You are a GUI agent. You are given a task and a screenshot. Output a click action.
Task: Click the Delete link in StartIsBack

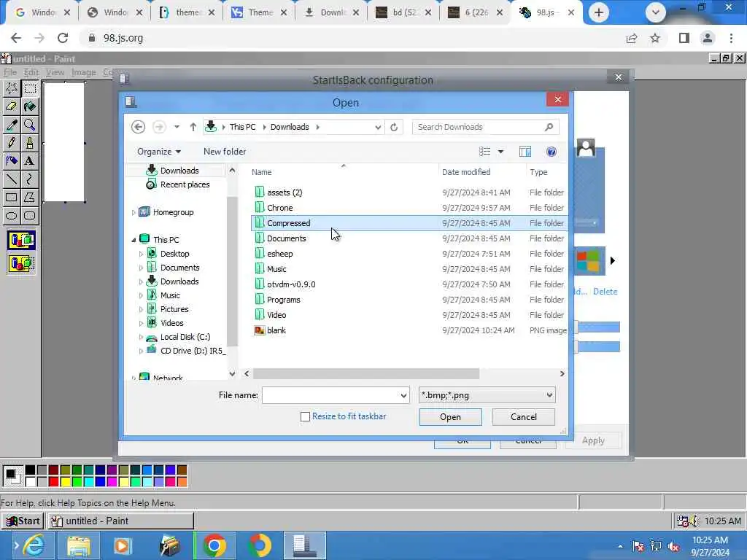pos(605,292)
